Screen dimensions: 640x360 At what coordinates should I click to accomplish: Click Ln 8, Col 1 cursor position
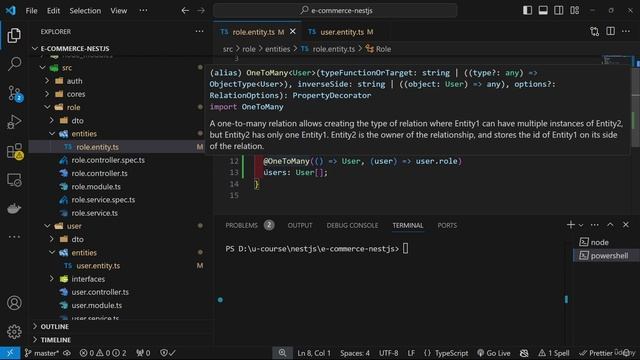(x=313, y=353)
